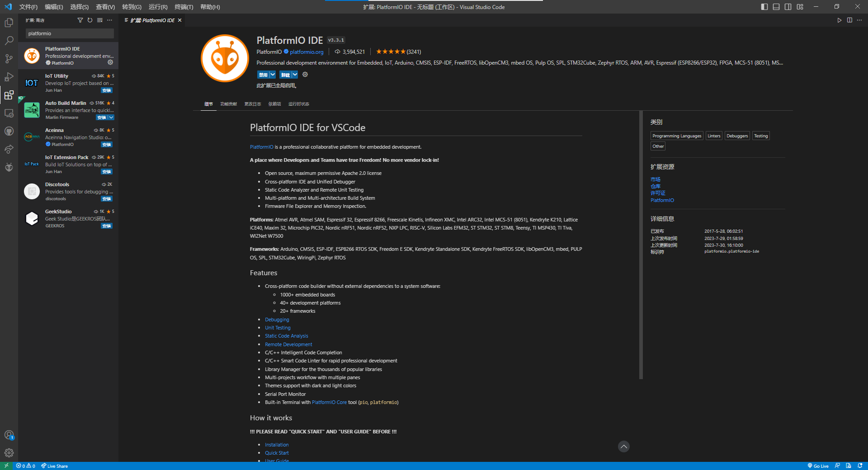
Task: Filter extensions with the funnel icon
Action: 80,20
